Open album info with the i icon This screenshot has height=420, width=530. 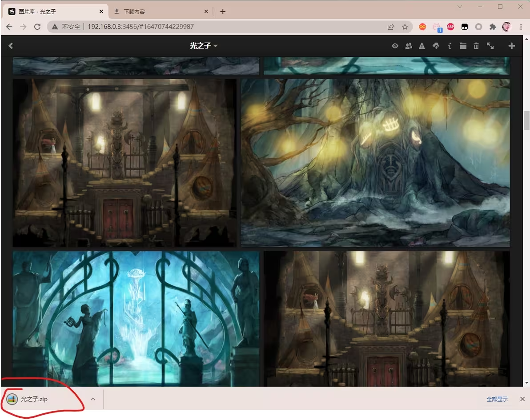click(x=450, y=46)
